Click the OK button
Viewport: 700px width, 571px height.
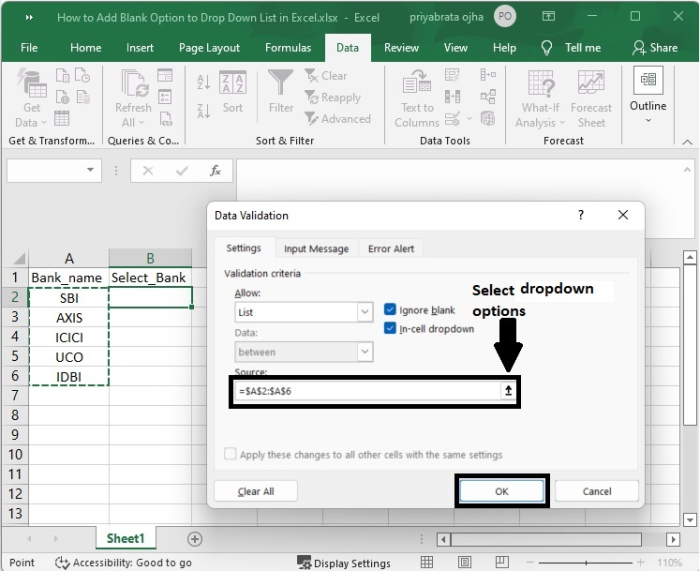501,491
